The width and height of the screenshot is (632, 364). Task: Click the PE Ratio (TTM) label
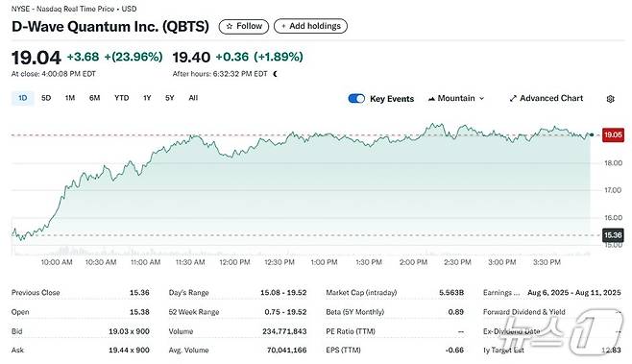(351, 331)
